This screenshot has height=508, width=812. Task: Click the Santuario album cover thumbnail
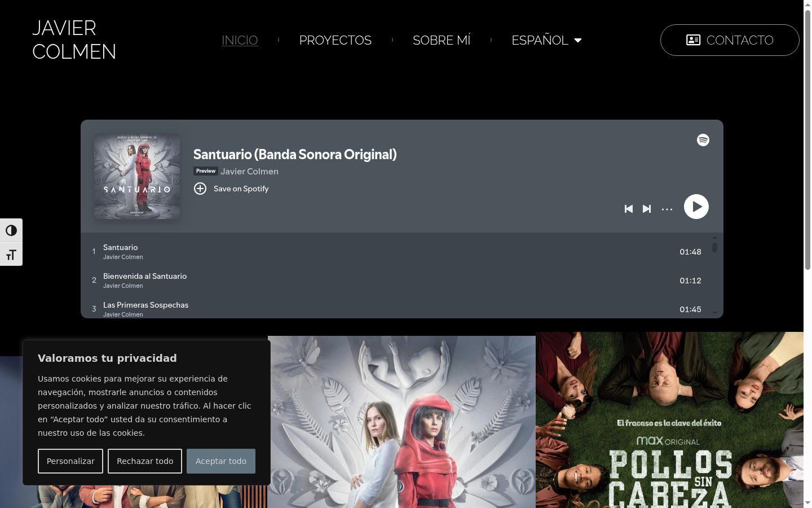point(137,176)
